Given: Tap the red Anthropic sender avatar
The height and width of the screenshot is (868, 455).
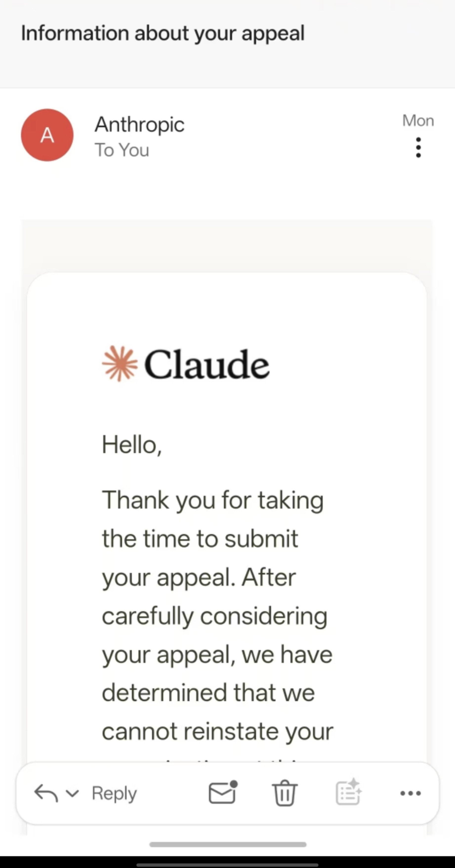Looking at the screenshot, I should (47, 135).
